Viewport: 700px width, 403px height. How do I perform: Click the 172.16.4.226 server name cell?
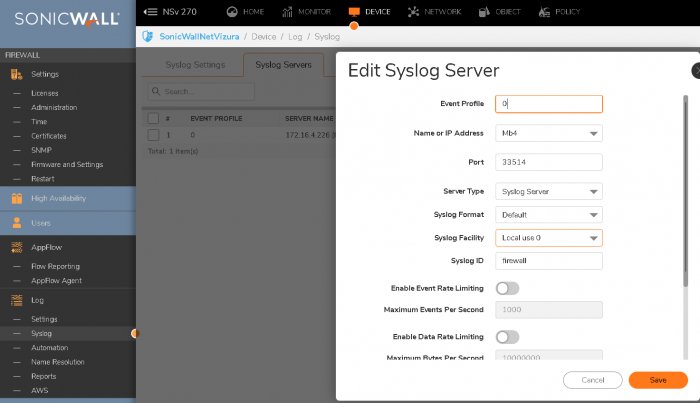310,135
